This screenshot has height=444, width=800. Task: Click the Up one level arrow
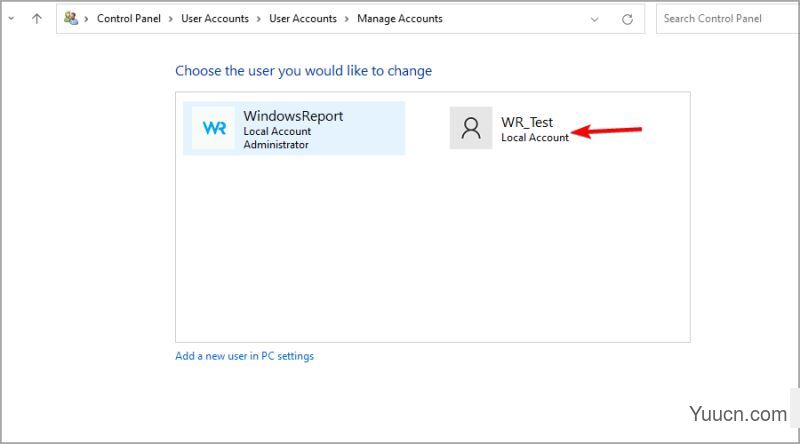pyautogui.click(x=37, y=19)
